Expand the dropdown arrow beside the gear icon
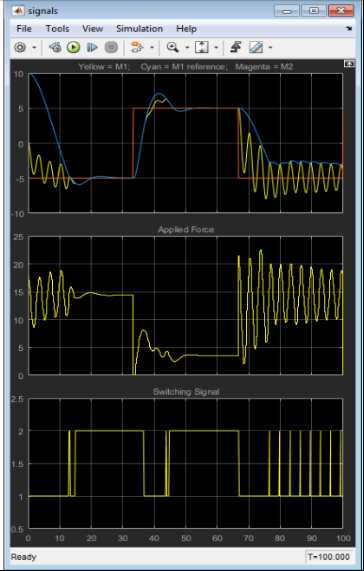Image resolution: width=364 pixels, height=571 pixels. point(34,47)
